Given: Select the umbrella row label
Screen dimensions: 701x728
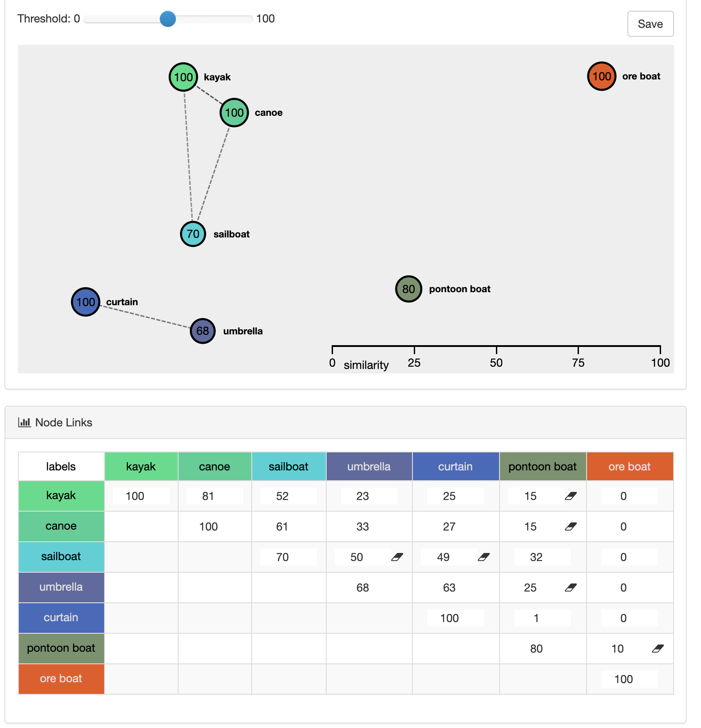Looking at the screenshot, I should click(61, 587).
